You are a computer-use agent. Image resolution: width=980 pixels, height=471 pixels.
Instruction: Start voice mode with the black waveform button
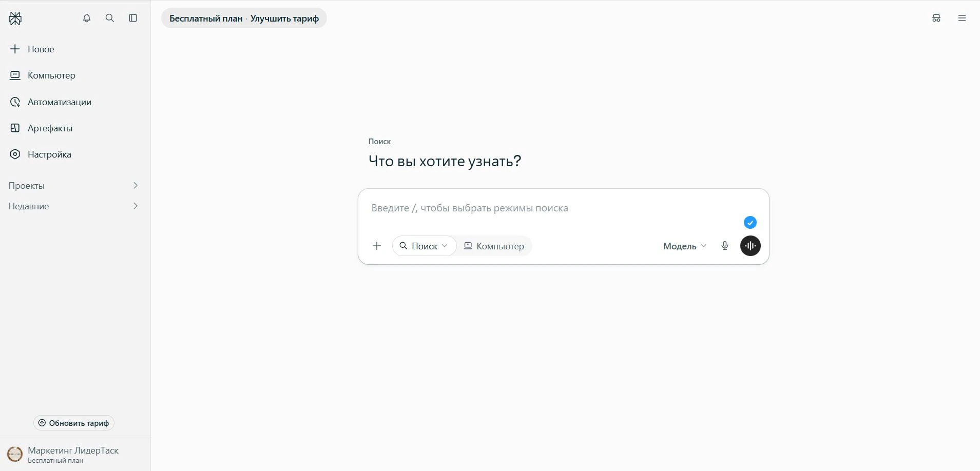click(x=751, y=246)
